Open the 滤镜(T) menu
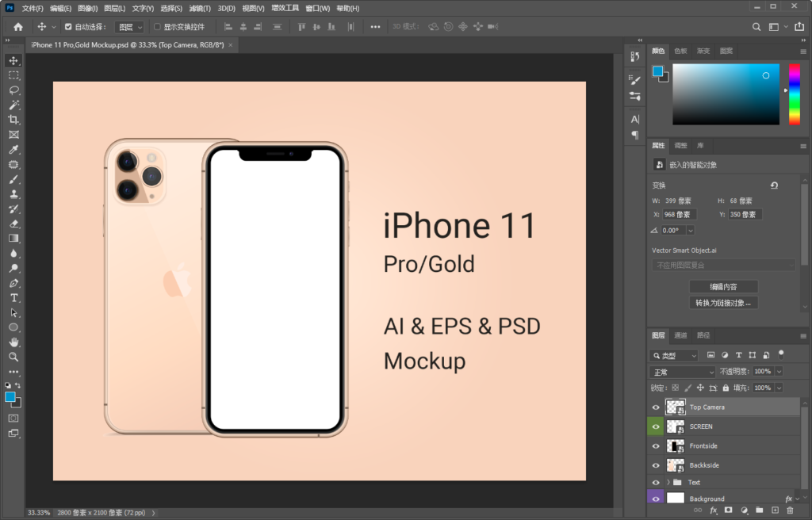812x520 pixels. click(x=200, y=8)
